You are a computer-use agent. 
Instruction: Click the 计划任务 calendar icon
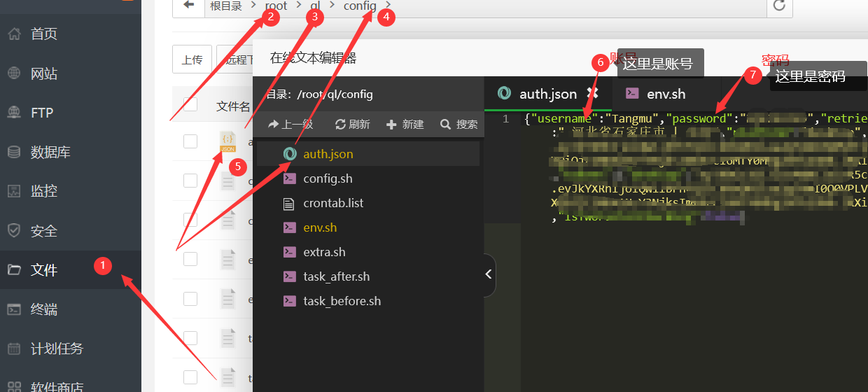pyautogui.click(x=14, y=348)
